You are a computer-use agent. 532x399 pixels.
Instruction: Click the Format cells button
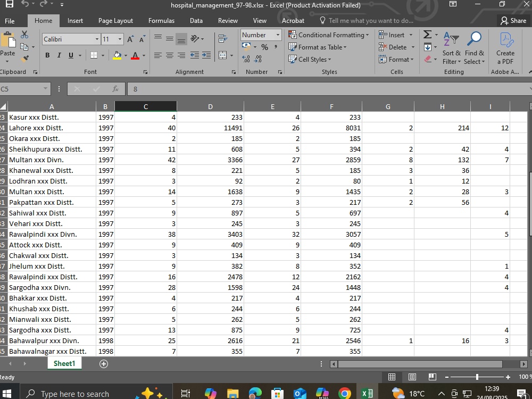(396, 60)
